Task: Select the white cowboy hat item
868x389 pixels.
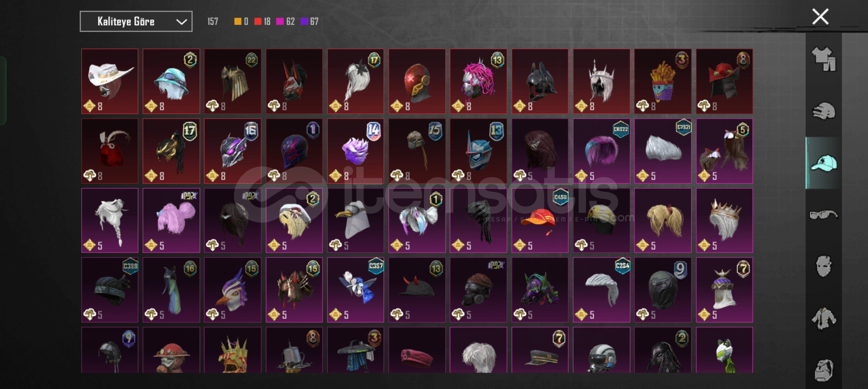Action: point(110,81)
